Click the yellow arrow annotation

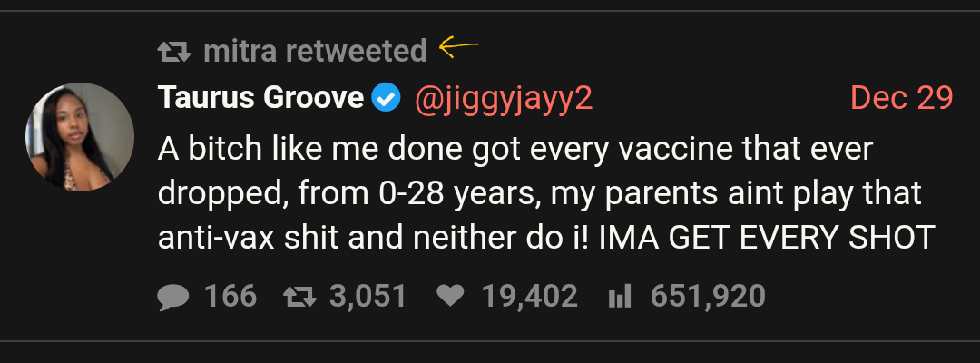click(458, 47)
